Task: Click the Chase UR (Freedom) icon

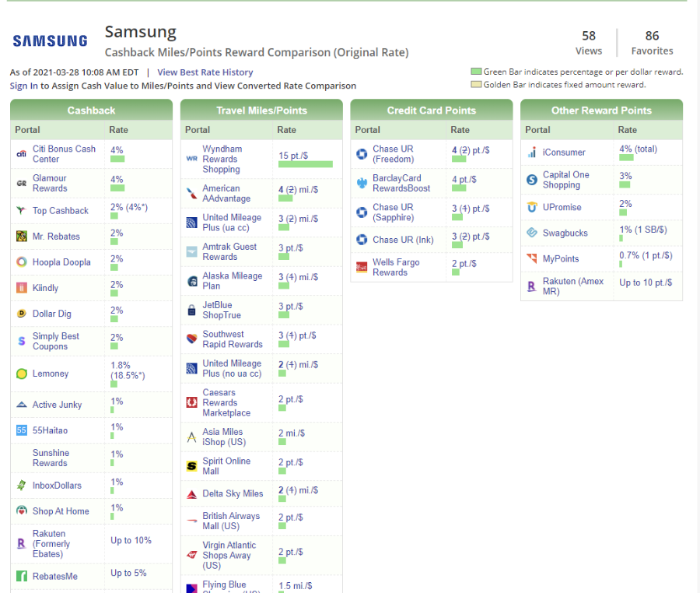Action: point(362,154)
